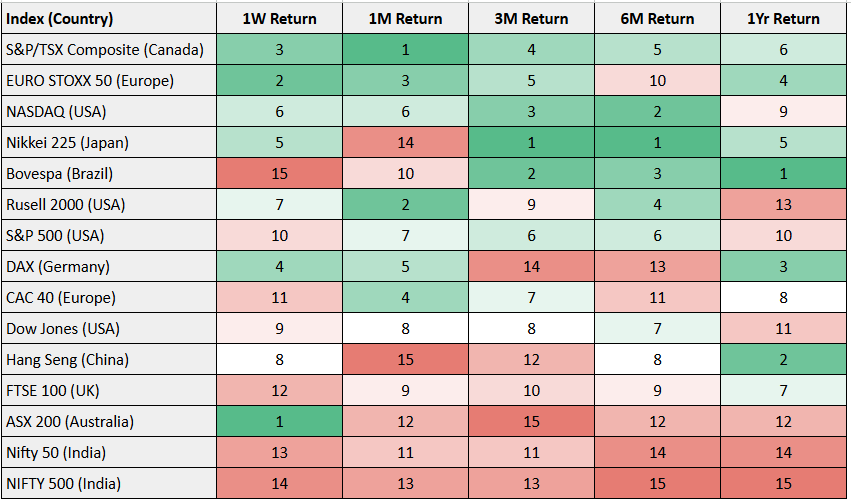Click Bovespa's red 1W Return cell
This screenshot has height=501, width=851.
(x=280, y=173)
